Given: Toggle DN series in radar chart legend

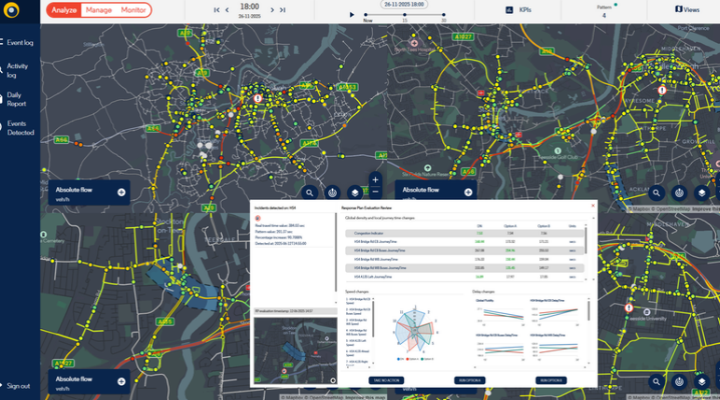Looking at the screenshot, I should pos(400,359).
